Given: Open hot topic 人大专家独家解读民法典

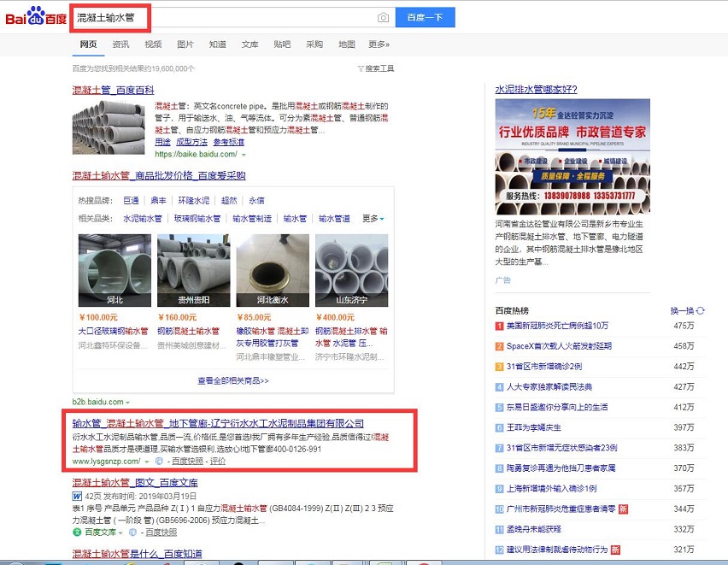Looking at the screenshot, I should (549, 386).
